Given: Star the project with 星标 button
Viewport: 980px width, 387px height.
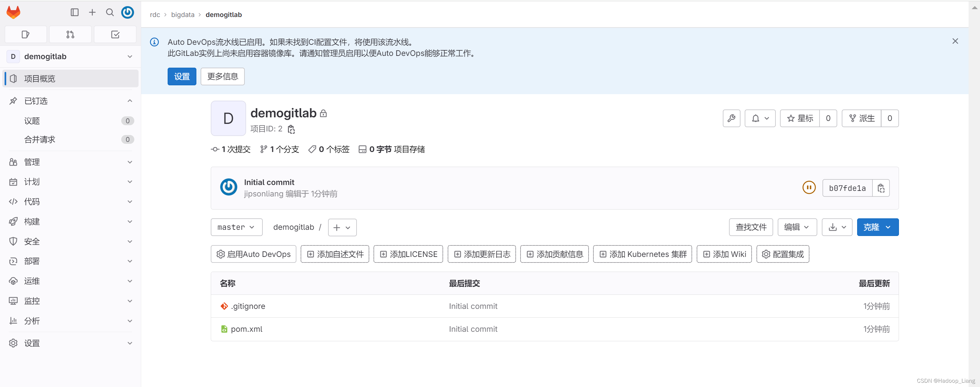Looking at the screenshot, I should tap(800, 118).
